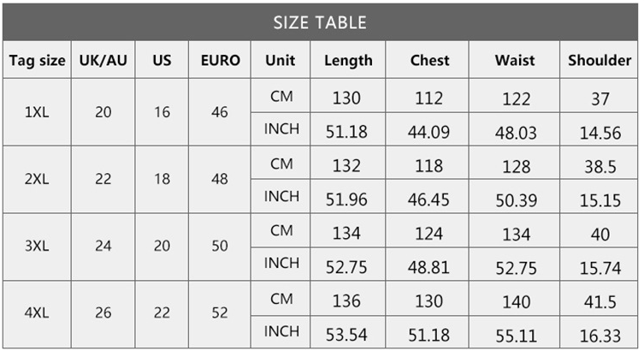Screen dimensions: 644x351
Task: Click the UK/AU column header
Action: pos(103,61)
